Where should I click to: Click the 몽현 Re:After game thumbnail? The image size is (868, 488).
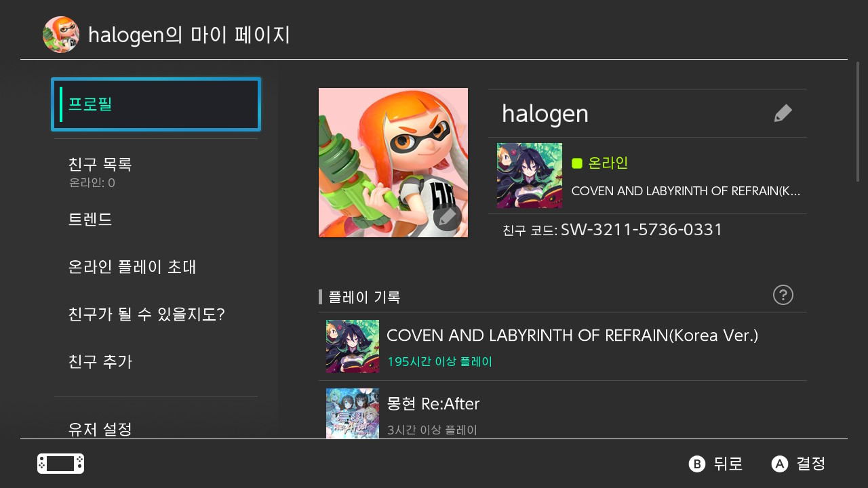(353, 413)
